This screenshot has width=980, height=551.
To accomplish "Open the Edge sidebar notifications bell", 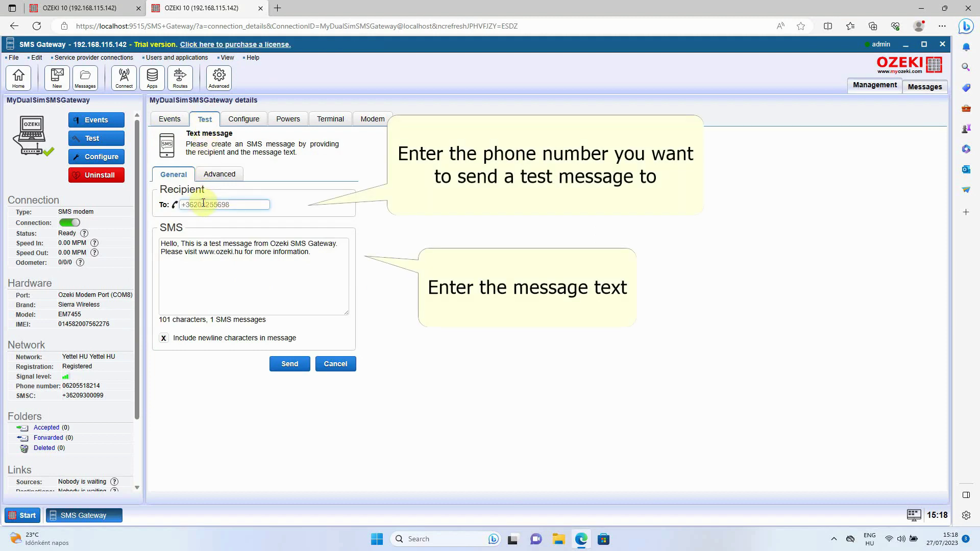I will [x=966, y=47].
